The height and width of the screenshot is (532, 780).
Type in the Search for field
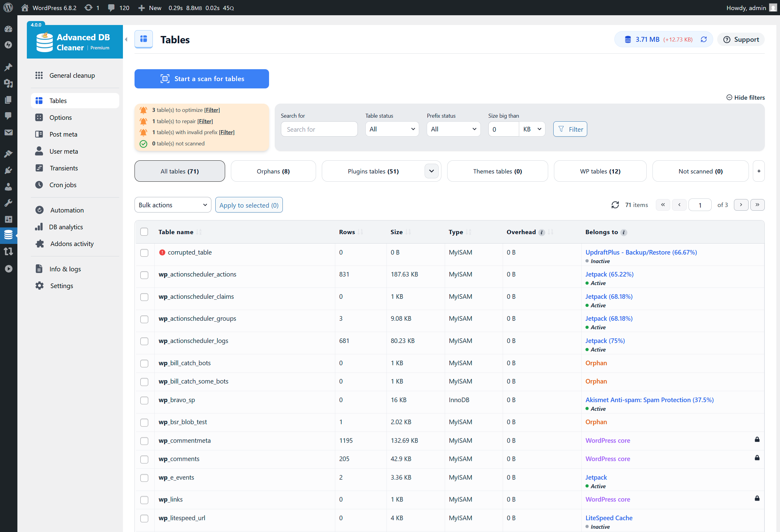point(319,129)
